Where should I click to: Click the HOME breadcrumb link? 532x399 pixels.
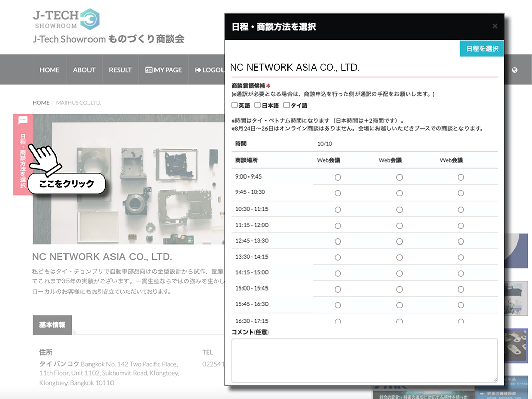coord(41,103)
